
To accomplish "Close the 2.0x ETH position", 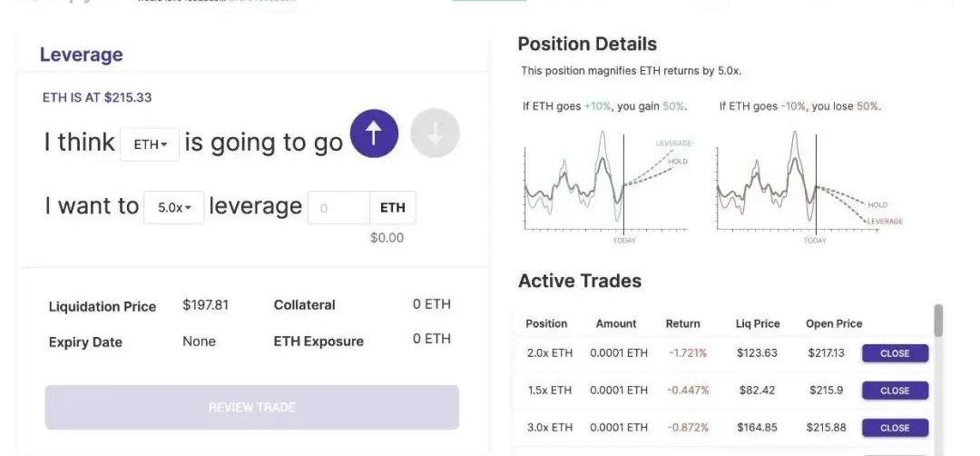I will pos(895,353).
